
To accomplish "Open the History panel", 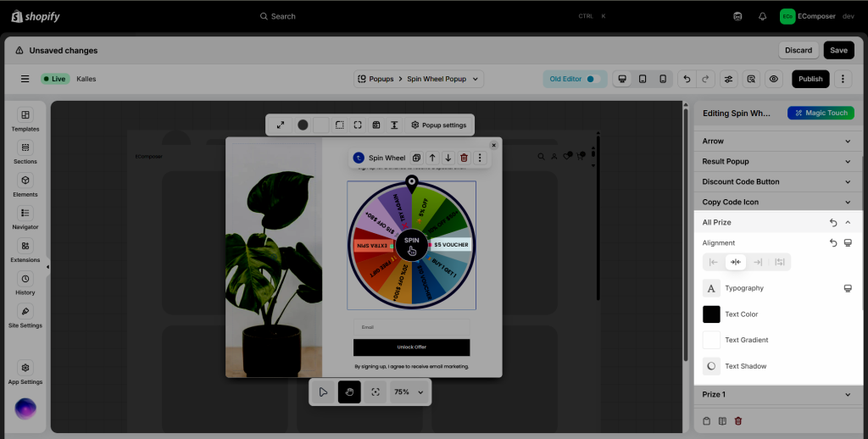I will tap(25, 283).
